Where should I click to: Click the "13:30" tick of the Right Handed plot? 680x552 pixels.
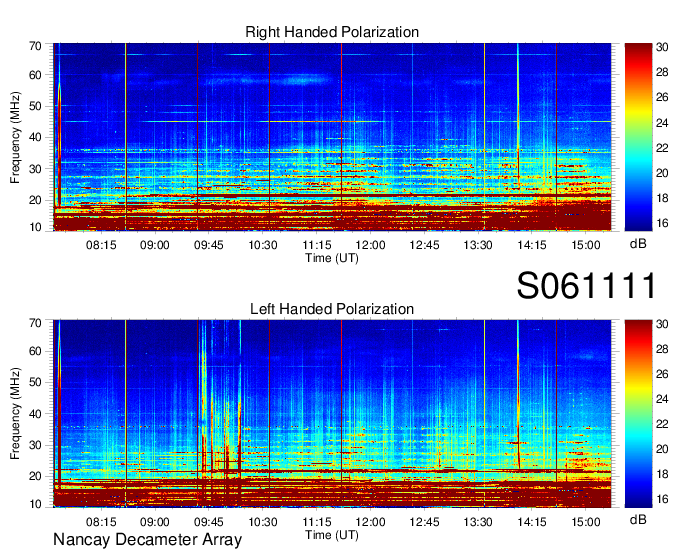pos(478,245)
